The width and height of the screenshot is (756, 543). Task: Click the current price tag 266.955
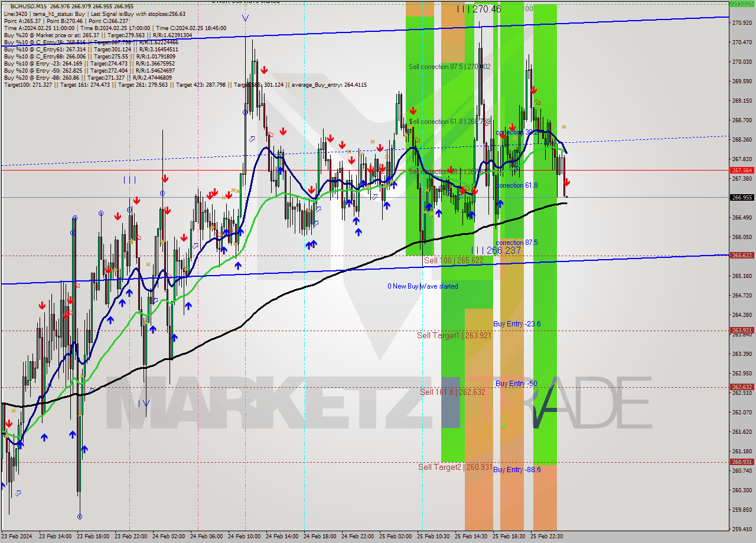[x=742, y=198]
